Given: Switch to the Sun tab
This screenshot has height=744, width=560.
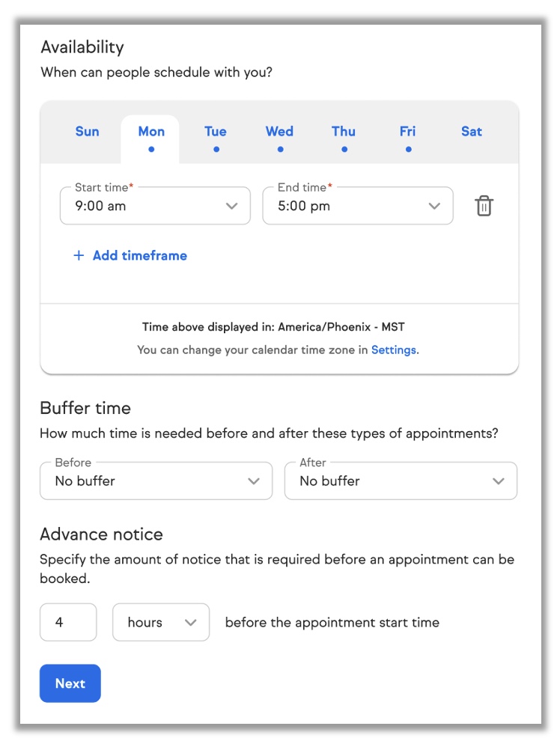Looking at the screenshot, I should pos(88,132).
